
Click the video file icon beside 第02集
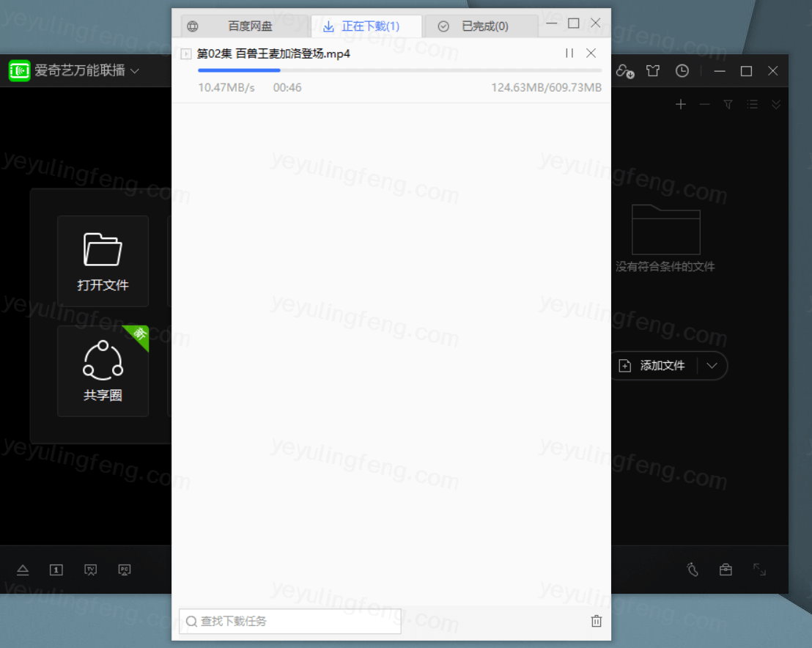pyautogui.click(x=186, y=54)
